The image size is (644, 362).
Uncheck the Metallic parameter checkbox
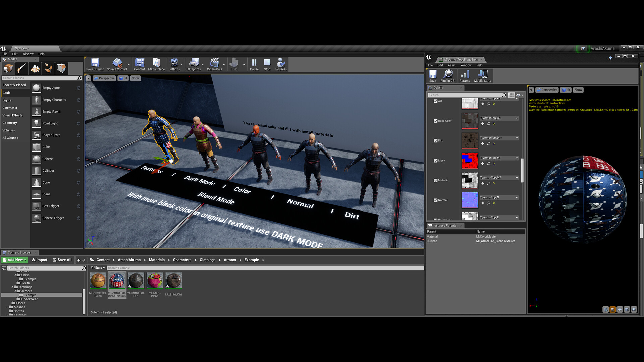436,180
